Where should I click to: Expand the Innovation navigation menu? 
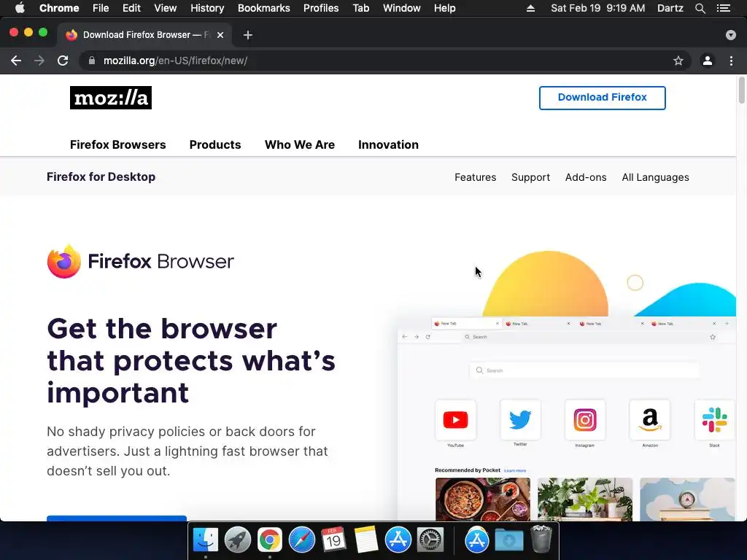(x=388, y=145)
